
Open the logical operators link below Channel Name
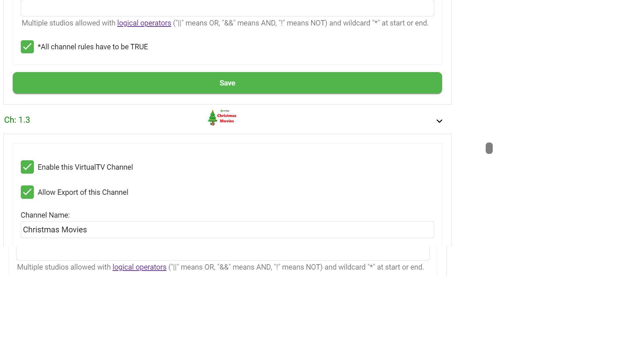(139, 267)
